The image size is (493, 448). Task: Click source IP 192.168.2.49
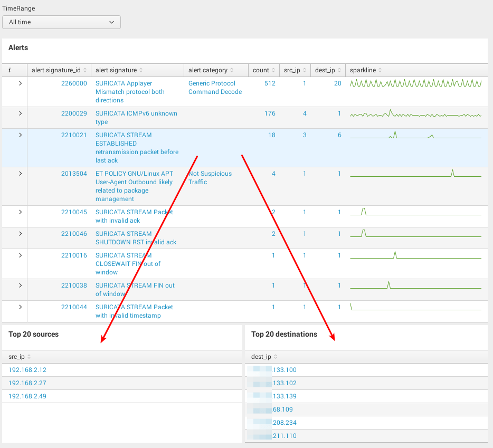27,396
